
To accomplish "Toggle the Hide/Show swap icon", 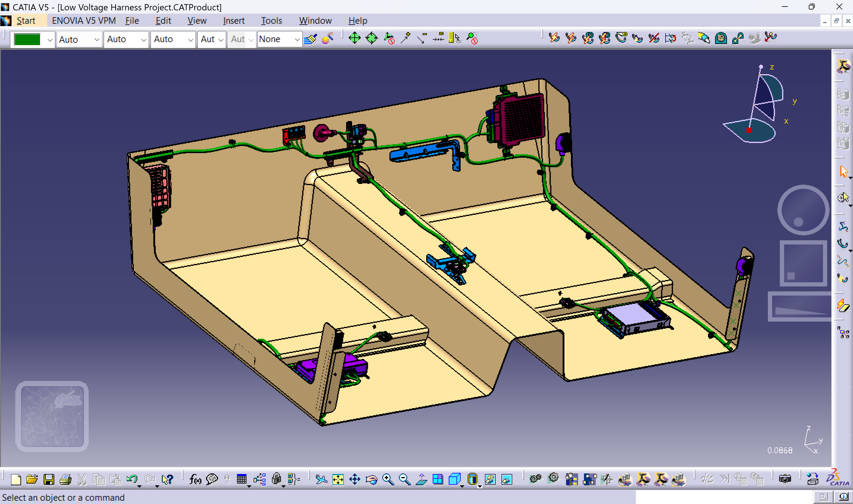I will tap(490, 479).
